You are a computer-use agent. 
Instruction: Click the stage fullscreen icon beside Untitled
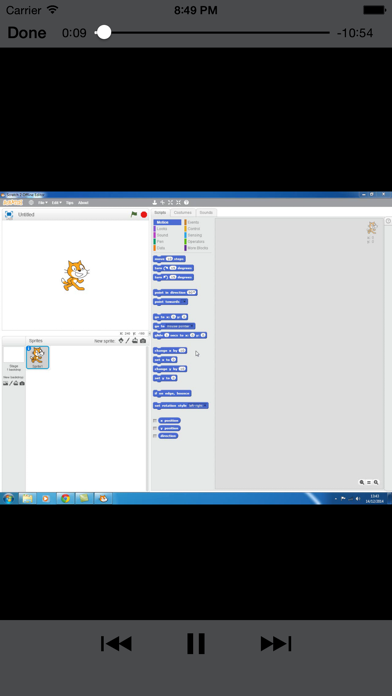pyautogui.click(x=8, y=214)
